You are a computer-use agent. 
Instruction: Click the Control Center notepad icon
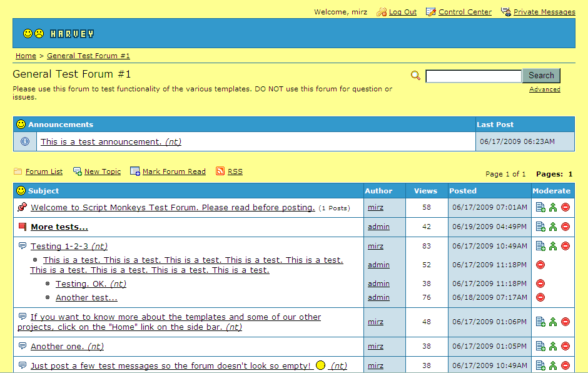click(x=431, y=12)
